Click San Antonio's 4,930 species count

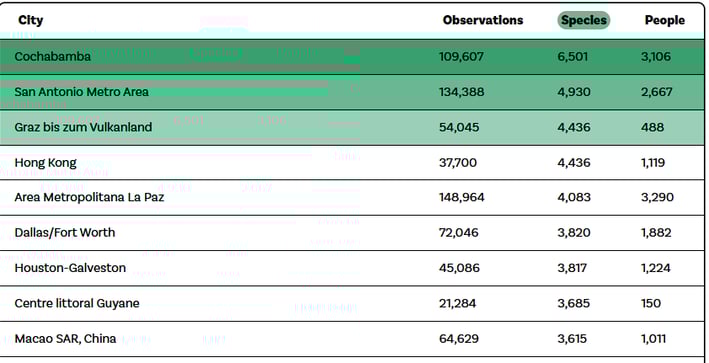pyautogui.click(x=574, y=92)
